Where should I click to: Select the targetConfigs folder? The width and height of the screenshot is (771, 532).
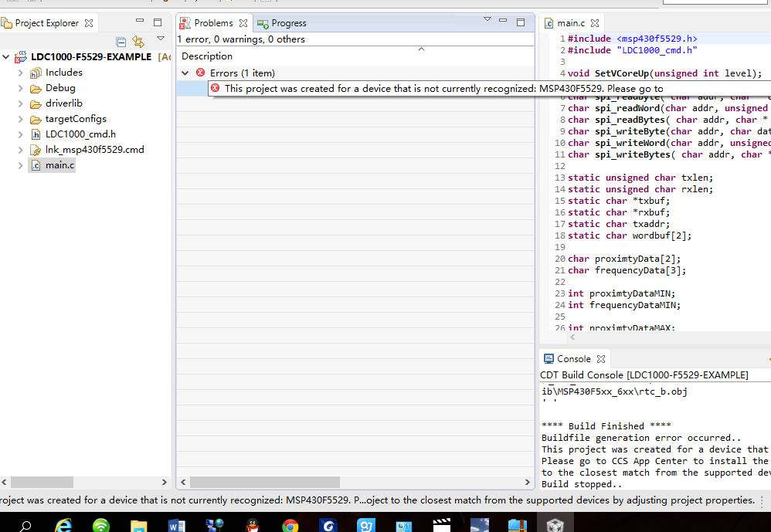(x=76, y=119)
